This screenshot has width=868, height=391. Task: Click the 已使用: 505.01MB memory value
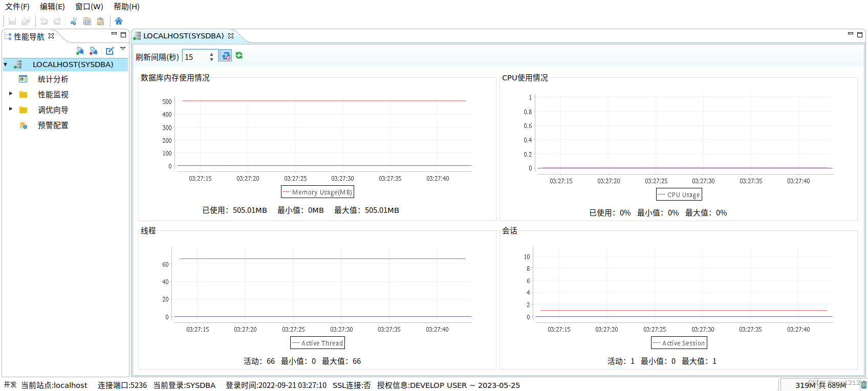pos(234,210)
